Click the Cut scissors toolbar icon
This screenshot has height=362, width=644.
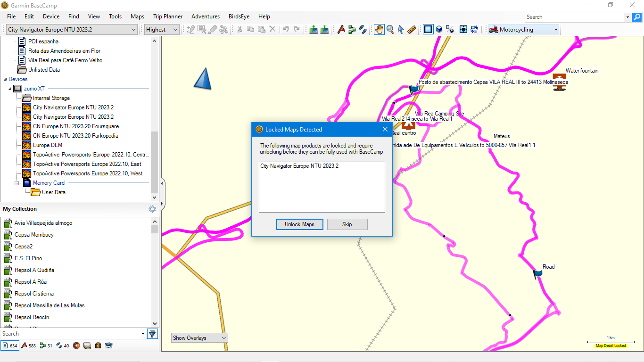239,29
